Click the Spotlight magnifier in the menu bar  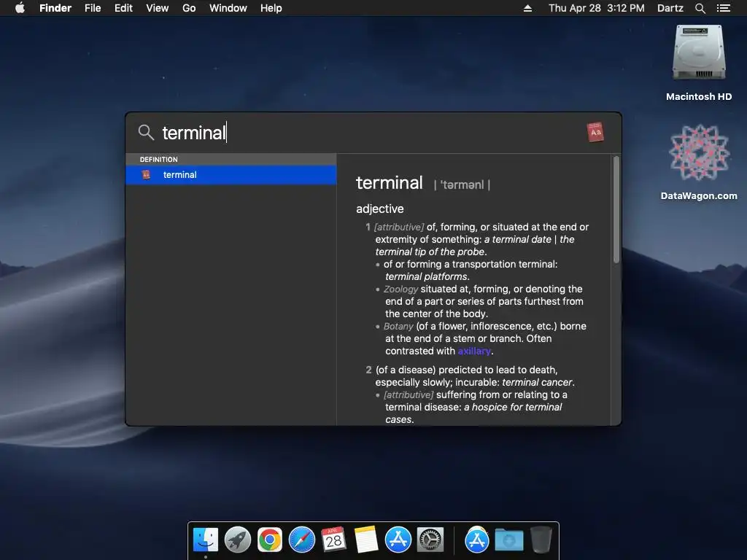click(700, 8)
